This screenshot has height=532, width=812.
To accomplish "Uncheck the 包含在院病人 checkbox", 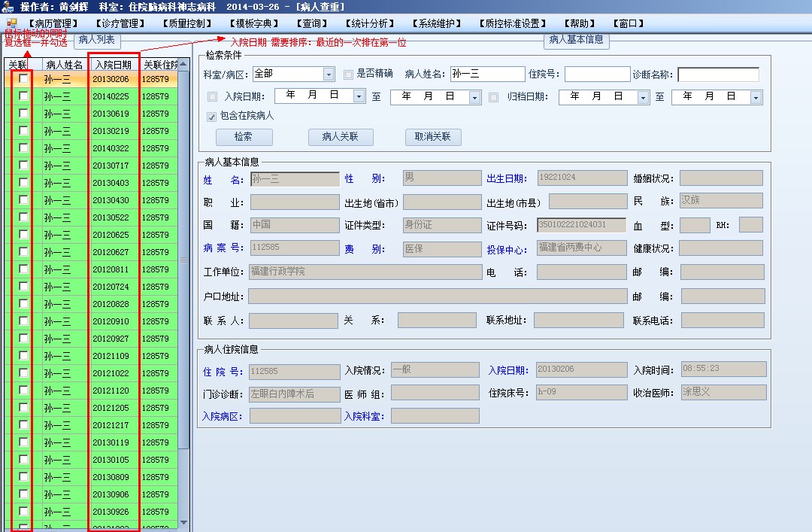I will pyautogui.click(x=211, y=117).
